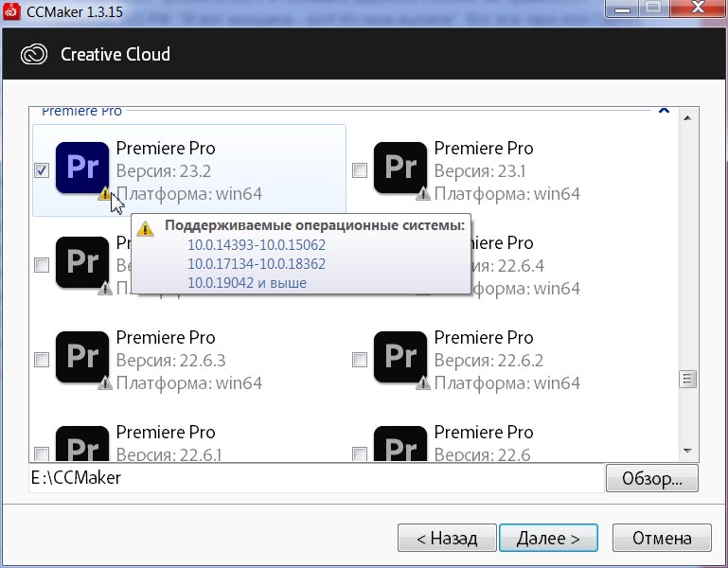Click version text 'Версия: 23.1'
Viewport: 728px width, 568px height.
pos(480,171)
